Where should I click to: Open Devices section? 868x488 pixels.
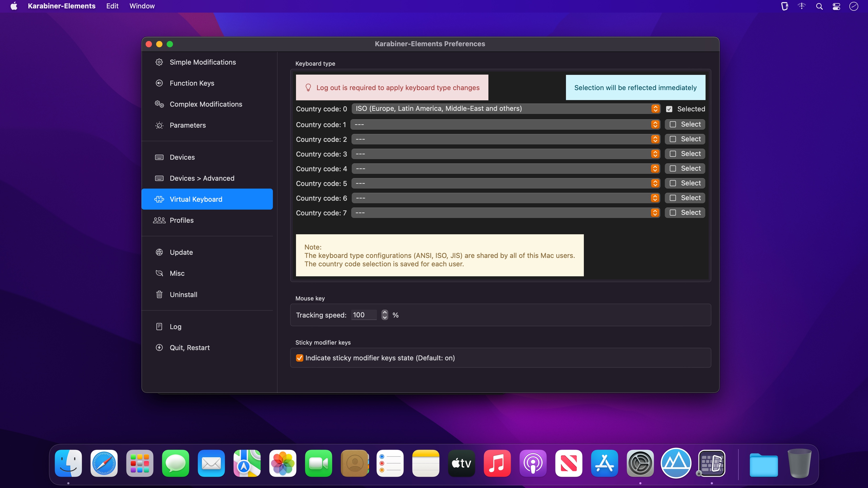(182, 157)
